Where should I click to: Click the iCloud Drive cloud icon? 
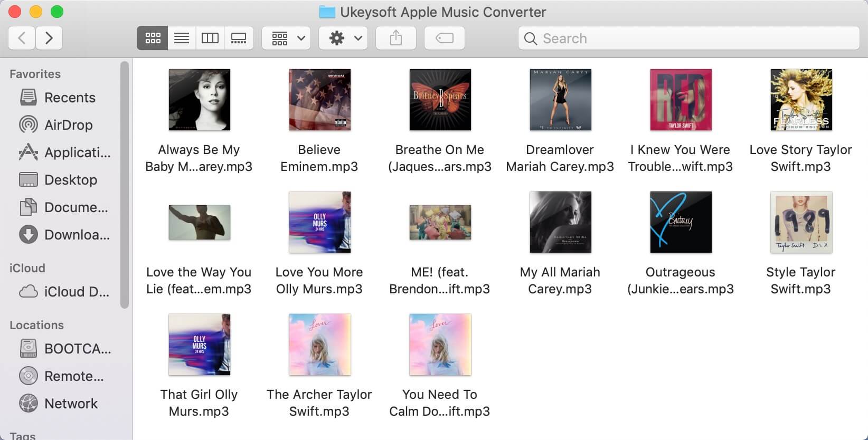pos(29,291)
